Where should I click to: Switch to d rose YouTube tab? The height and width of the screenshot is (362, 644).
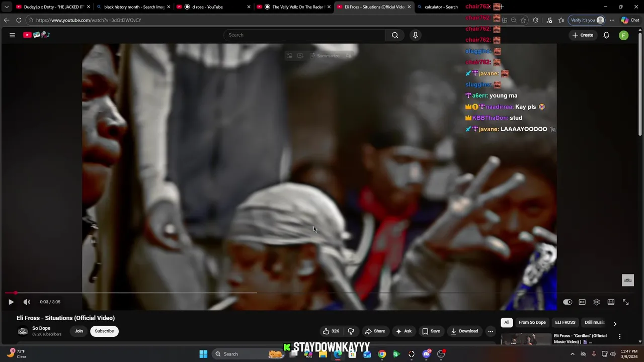point(214,7)
